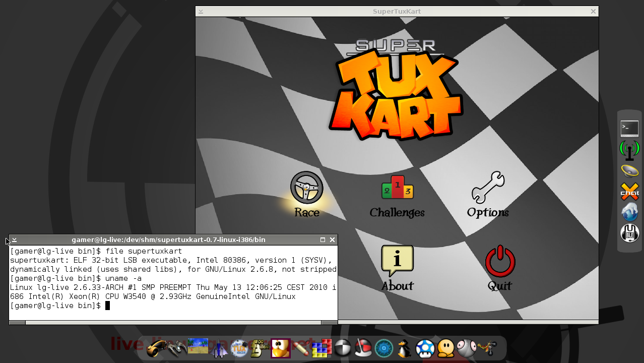
Task: Launch the Foobillard game from the dock
Action: point(260,348)
